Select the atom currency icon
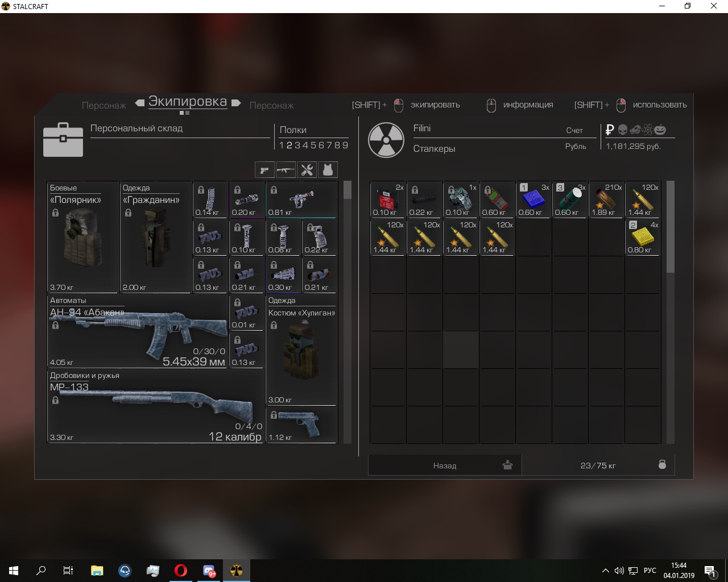The image size is (728, 582). point(648,130)
